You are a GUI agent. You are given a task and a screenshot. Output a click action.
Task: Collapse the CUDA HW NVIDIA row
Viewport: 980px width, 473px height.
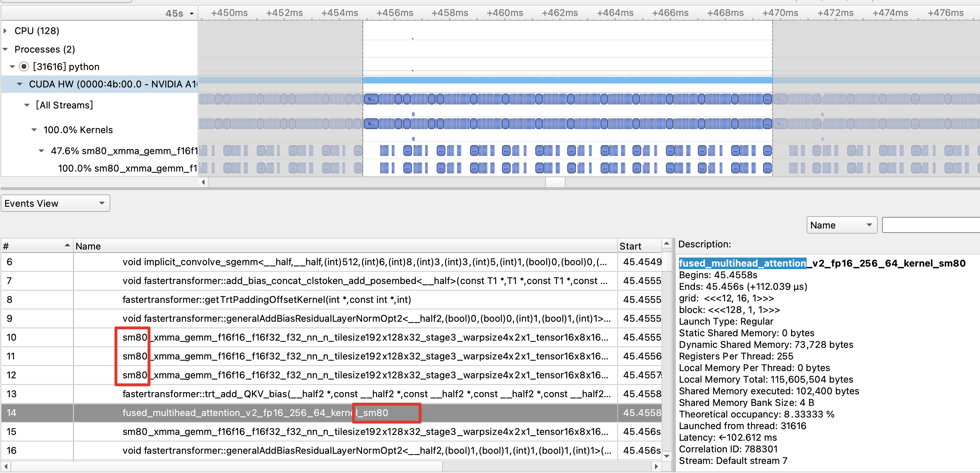(19, 85)
